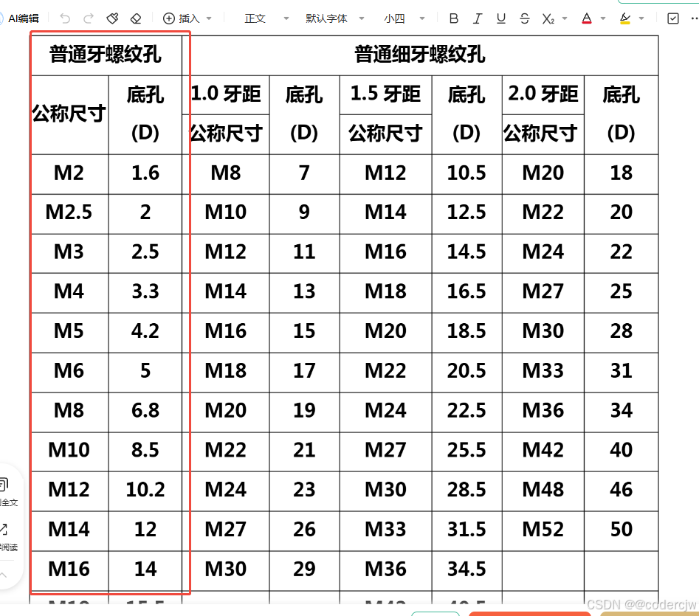
Task: Select the 2.0 牙距 header cell
Action: 543,94
